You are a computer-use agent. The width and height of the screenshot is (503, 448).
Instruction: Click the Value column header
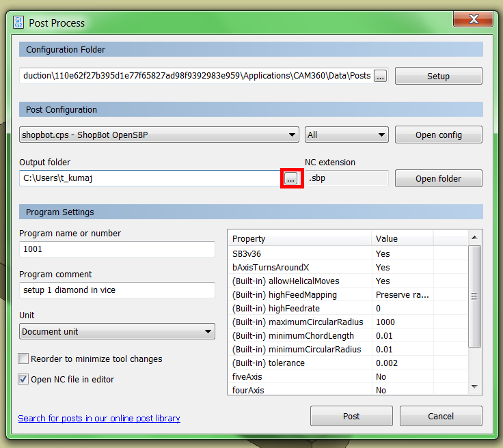click(403, 239)
